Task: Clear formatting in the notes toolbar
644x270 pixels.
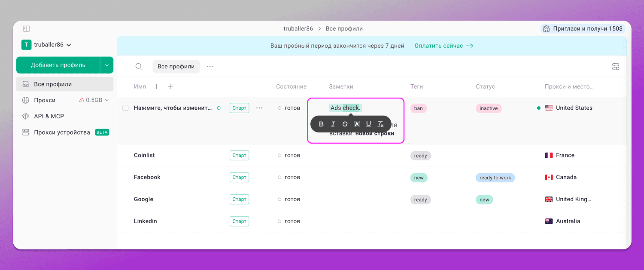Action: coord(380,124)
